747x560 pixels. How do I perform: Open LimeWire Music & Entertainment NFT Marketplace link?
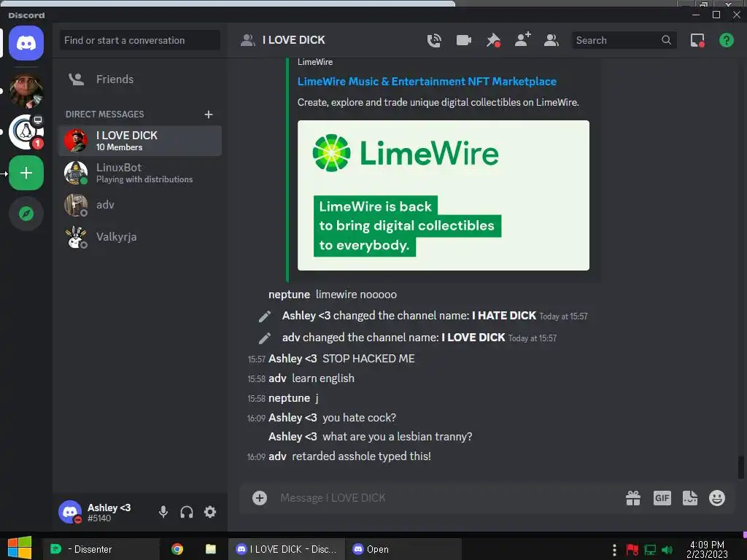tap(427, 82)
